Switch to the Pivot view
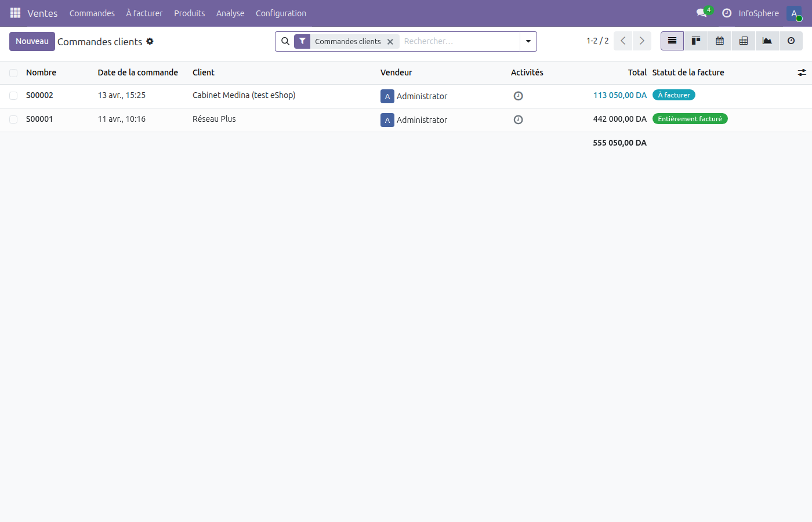This screenshot has height=522, width=812. [x=743, y=41]
